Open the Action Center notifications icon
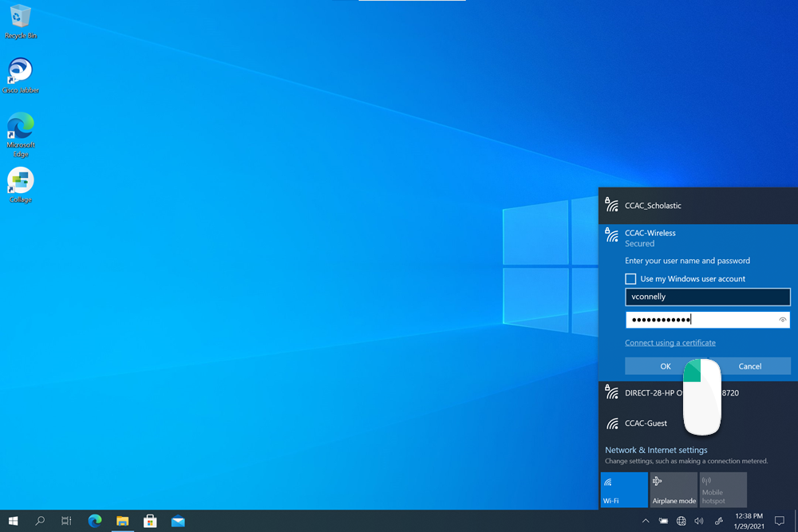Image resolution: width=798 pixels, height=532 pixels. [x=779, y=521]
